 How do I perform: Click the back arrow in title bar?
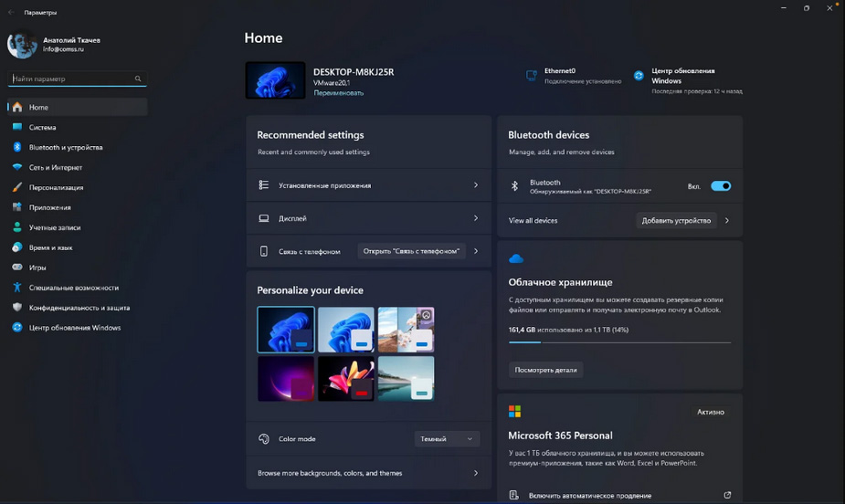[11, 12]
